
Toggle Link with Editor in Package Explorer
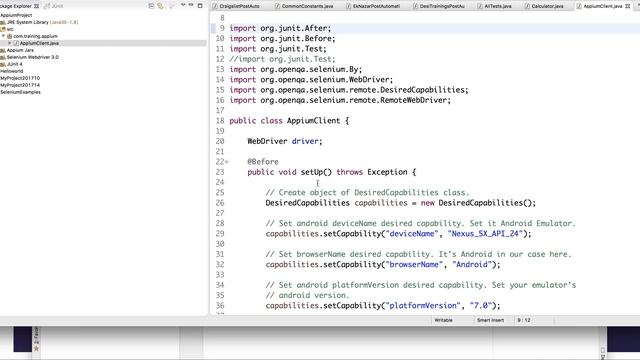(x=160, y=6)
